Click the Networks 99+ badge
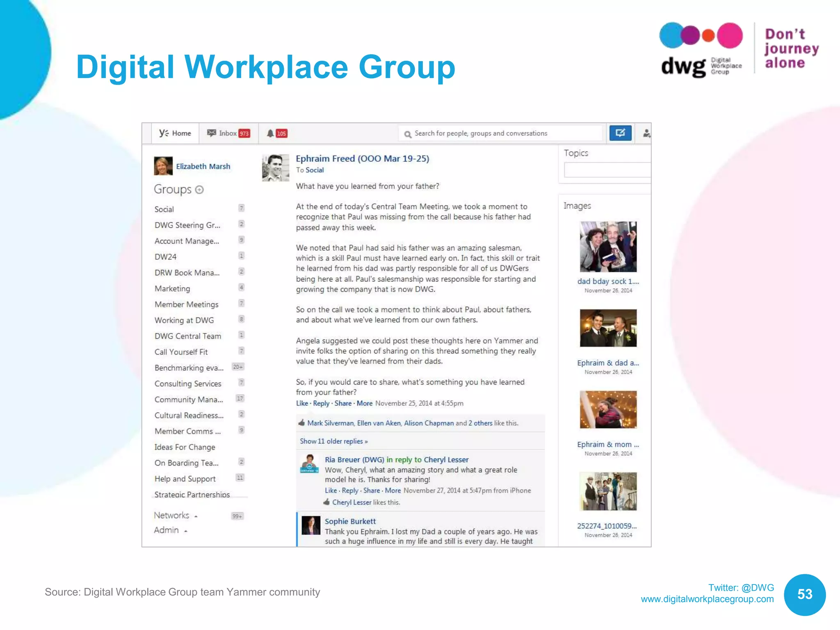This screenshot has height=630, width=840. click(x=237, y=516)
